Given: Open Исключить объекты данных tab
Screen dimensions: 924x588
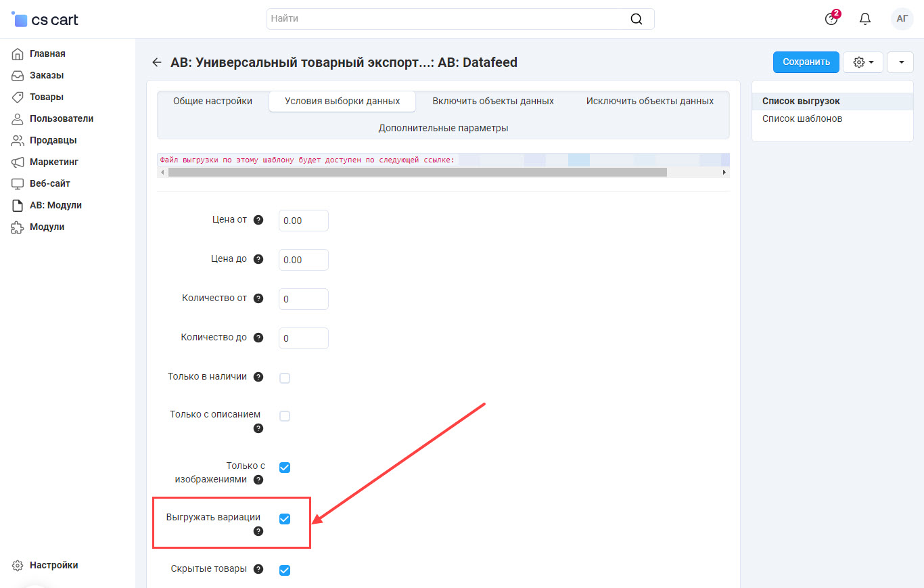Looking at the screenshot, I should coord(650,101).
